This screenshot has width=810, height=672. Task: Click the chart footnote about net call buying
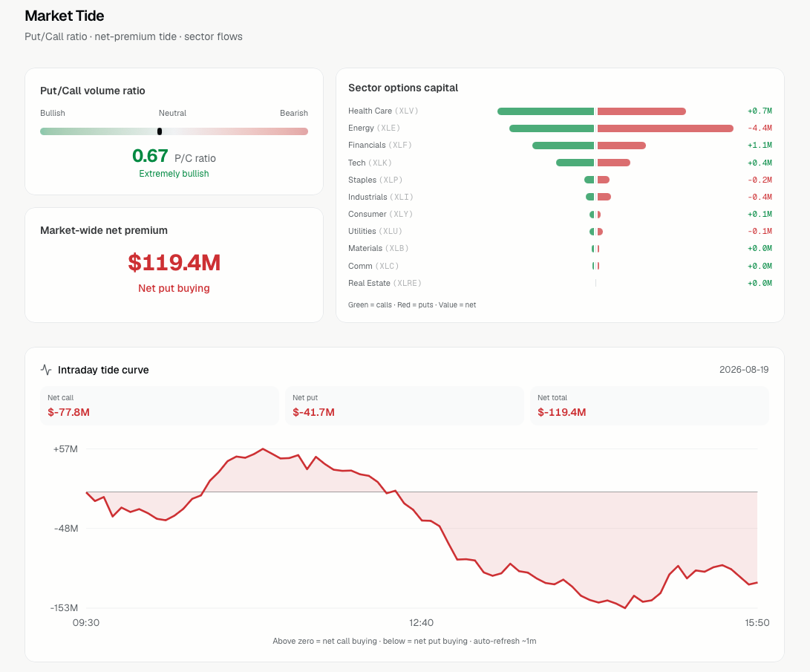tap(405, 641)
